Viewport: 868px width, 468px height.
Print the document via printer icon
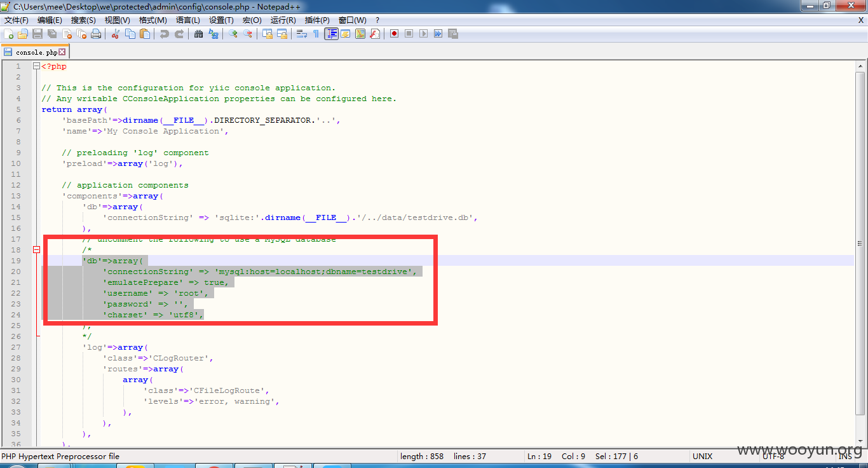pos(96,34)
